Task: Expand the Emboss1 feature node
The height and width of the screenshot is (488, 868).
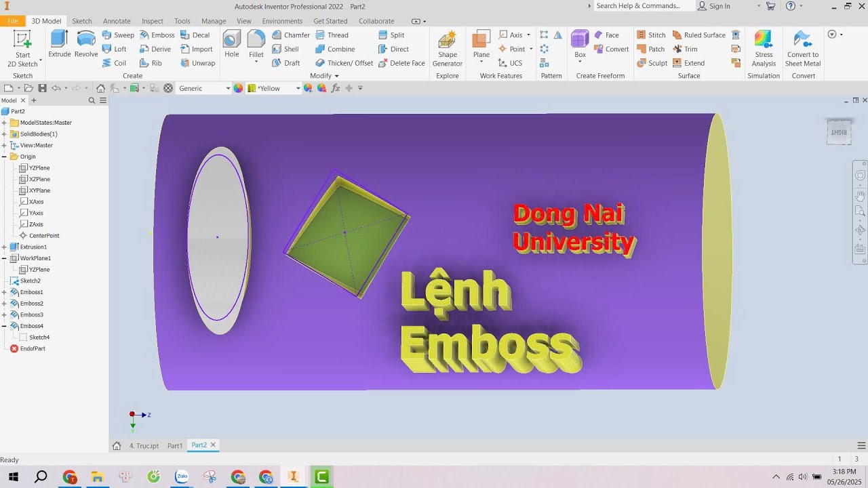Action: [4, 292]
